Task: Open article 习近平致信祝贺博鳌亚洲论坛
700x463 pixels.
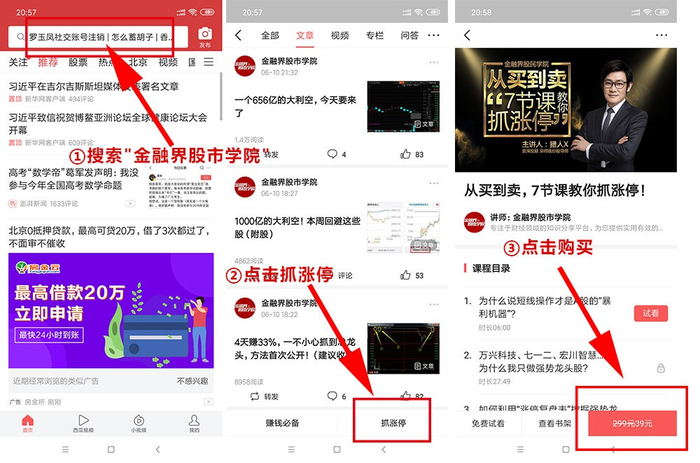Action: click(x=108, y=124)
